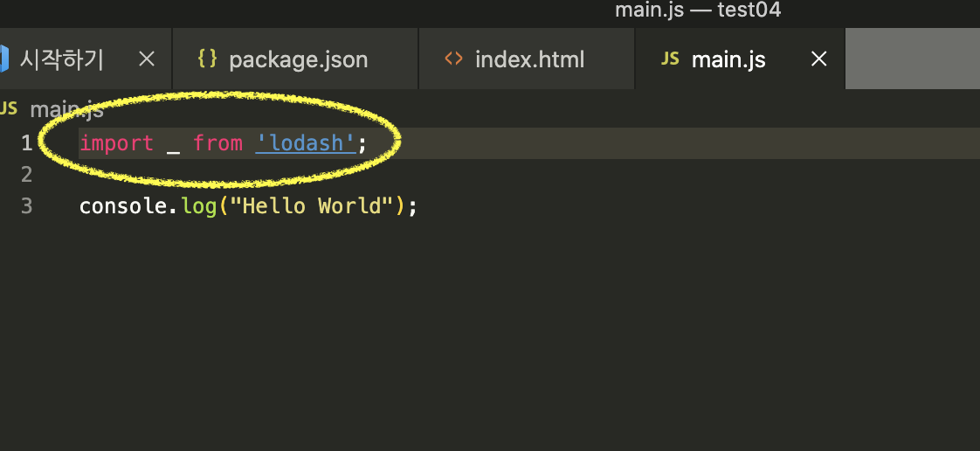
Task: Click the JS icon on main.js tab
Action: pos(670,59)
